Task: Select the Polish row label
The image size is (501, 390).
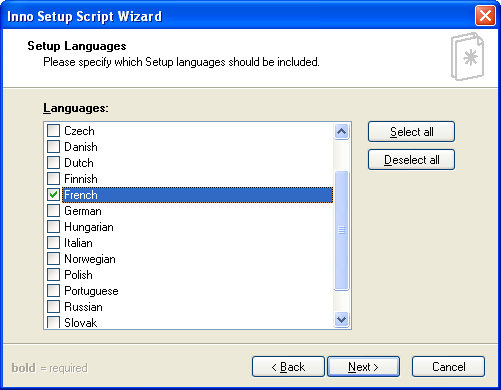Action: pos(78,275)
